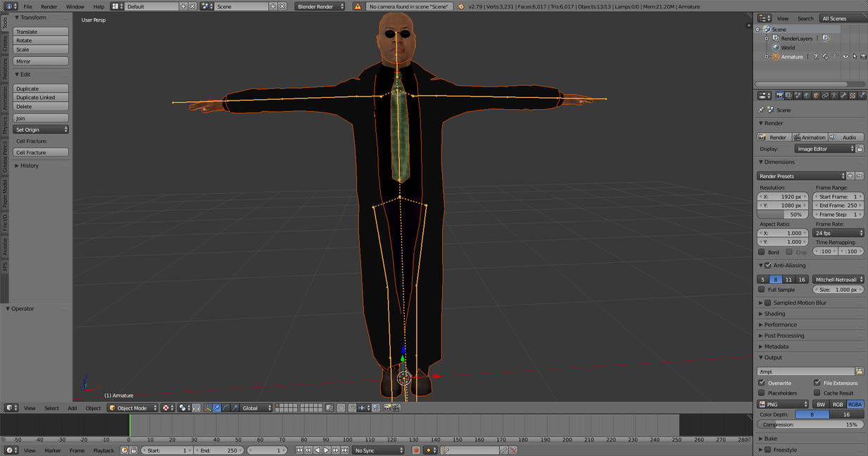This screenshot has width=868, height=456.
Task: Click the Constraints chain-link properties icon
Action: (825, 96)
